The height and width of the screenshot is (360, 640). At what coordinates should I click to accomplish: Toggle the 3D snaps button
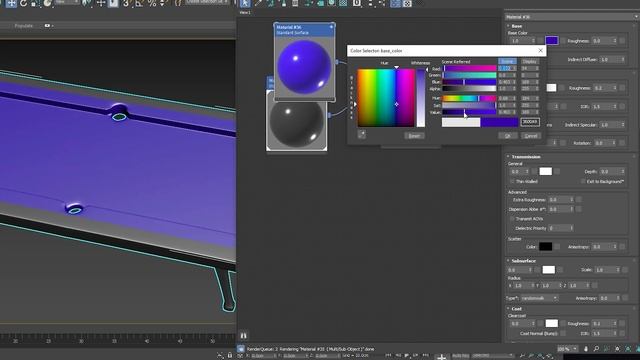coord(126,4)
